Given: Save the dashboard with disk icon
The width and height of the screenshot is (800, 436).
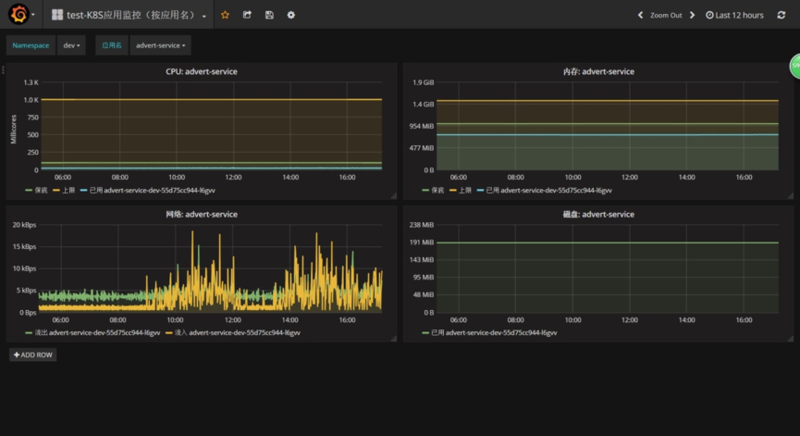Looking at the screenshot, I should pos(269,15).
